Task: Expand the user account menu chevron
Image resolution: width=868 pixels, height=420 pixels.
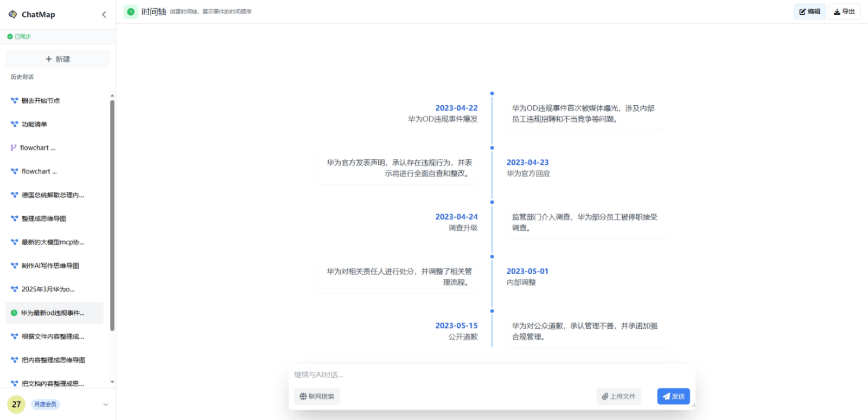Action: click(x=106, y=404)
